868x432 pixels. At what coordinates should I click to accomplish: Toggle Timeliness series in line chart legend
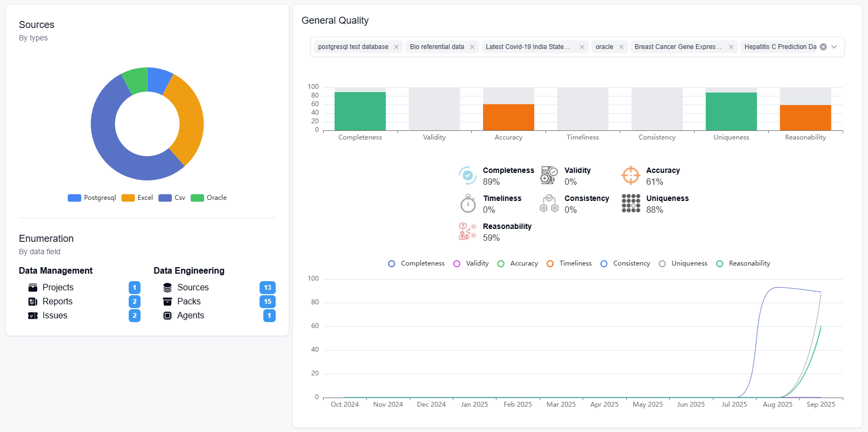click(569, 263)
